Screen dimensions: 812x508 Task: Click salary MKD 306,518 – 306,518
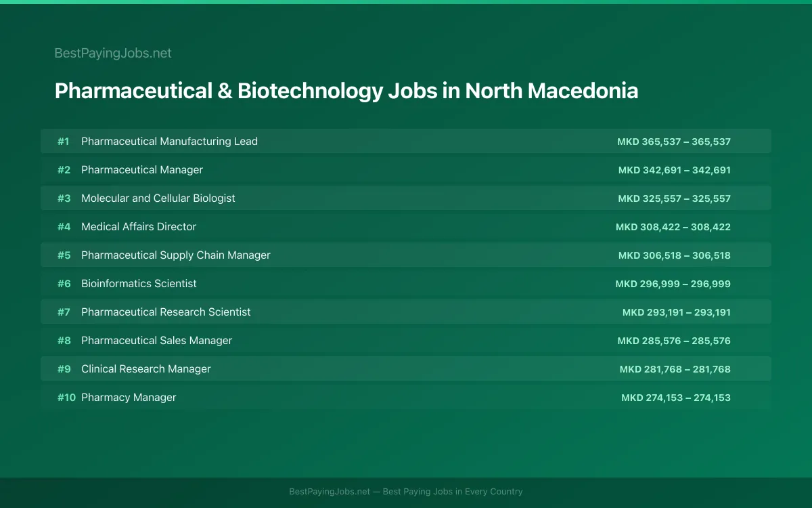tap(675, 255)
